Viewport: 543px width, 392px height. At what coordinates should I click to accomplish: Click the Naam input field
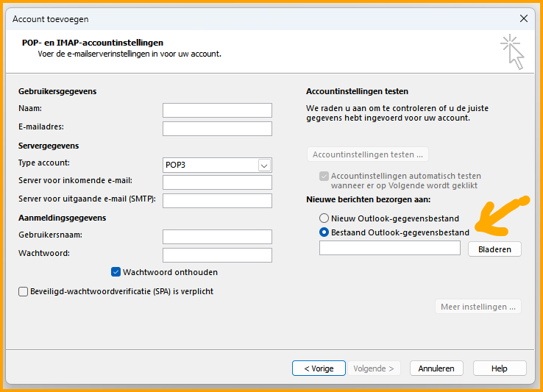click(217, 110)
